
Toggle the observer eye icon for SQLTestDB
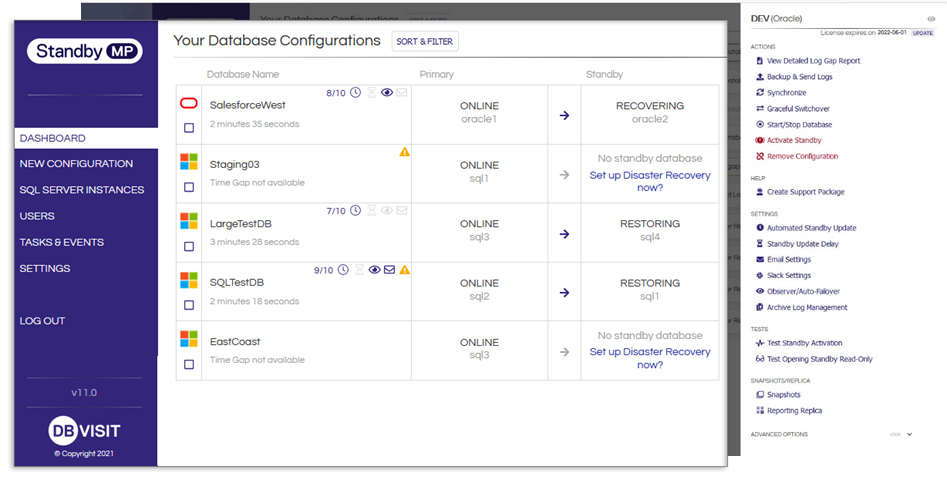pos(374,269)
